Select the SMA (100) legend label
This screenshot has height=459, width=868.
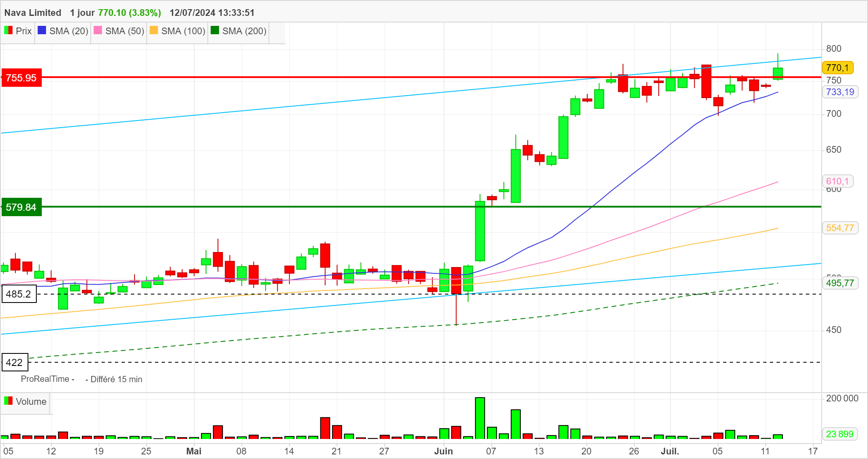coord(183,31)
